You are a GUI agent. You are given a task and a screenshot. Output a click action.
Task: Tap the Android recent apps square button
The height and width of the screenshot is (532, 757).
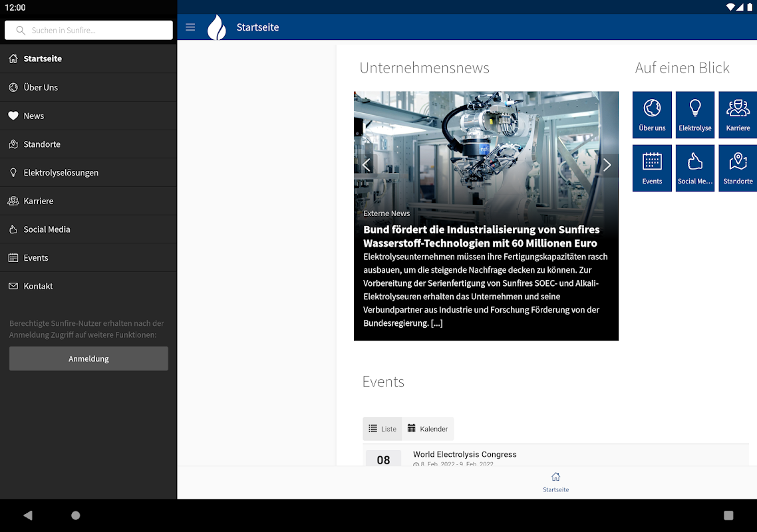(728, 515)
